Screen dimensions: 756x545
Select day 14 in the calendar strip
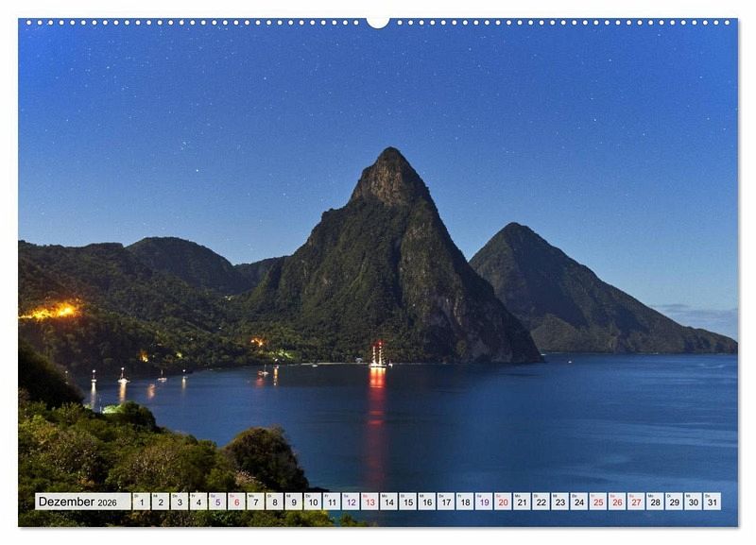click(388, 502)
